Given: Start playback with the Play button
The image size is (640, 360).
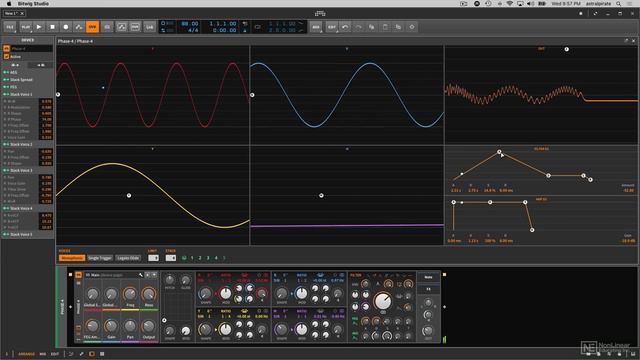Looking at the screenshot, I should [39, 27].
